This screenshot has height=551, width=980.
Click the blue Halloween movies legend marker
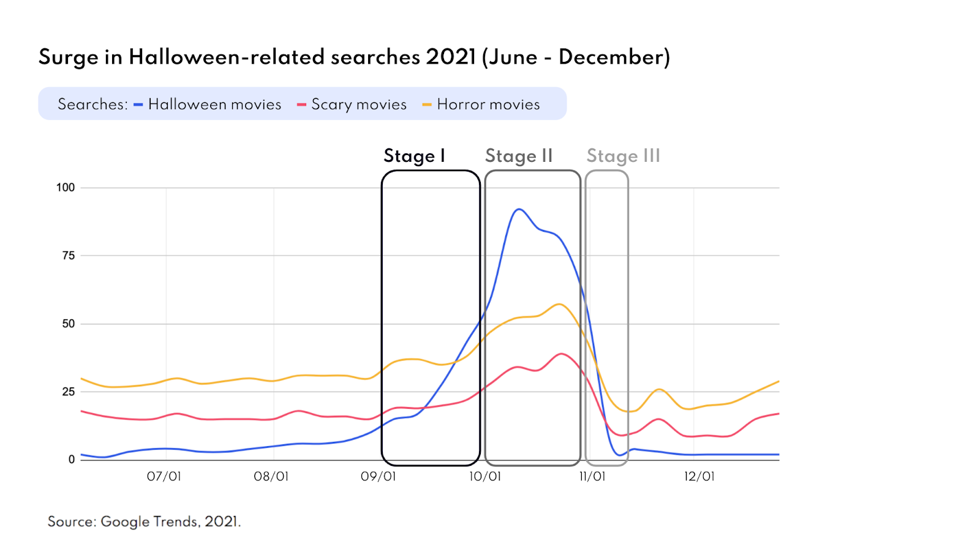138,105
